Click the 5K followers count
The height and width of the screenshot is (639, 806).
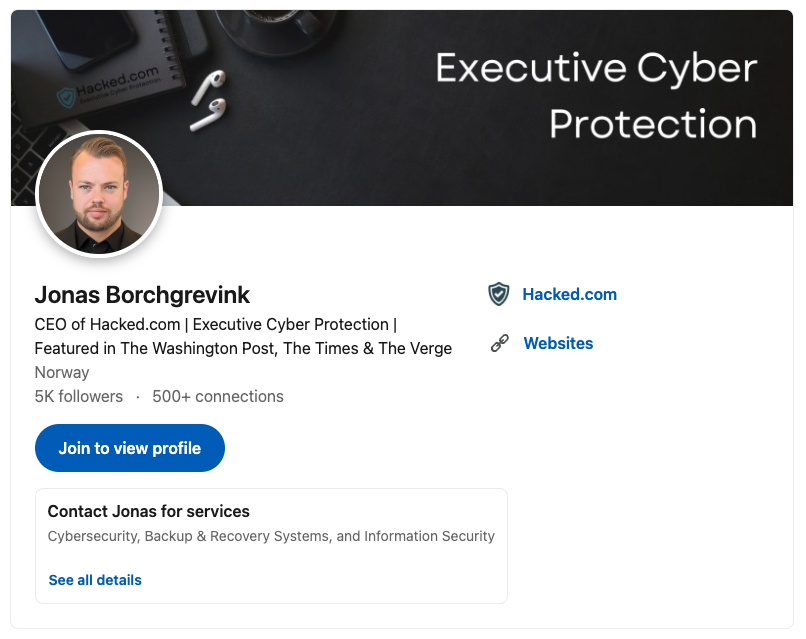point(79,396)
